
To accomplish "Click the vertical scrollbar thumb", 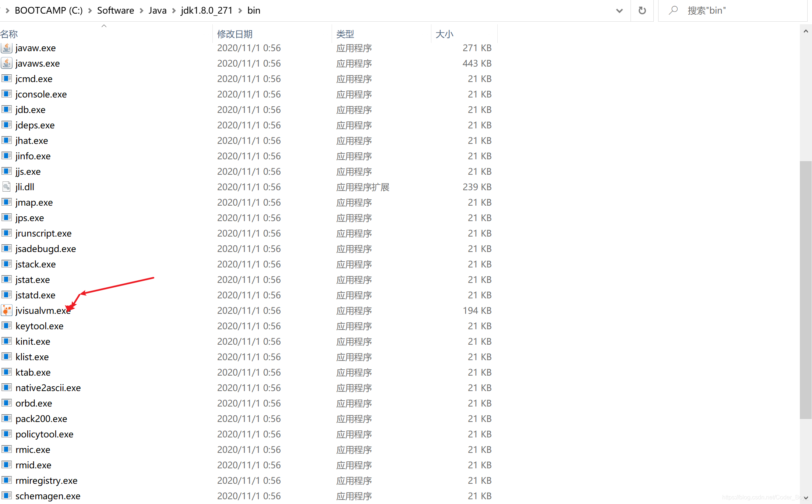I will (x=806, y=289).
